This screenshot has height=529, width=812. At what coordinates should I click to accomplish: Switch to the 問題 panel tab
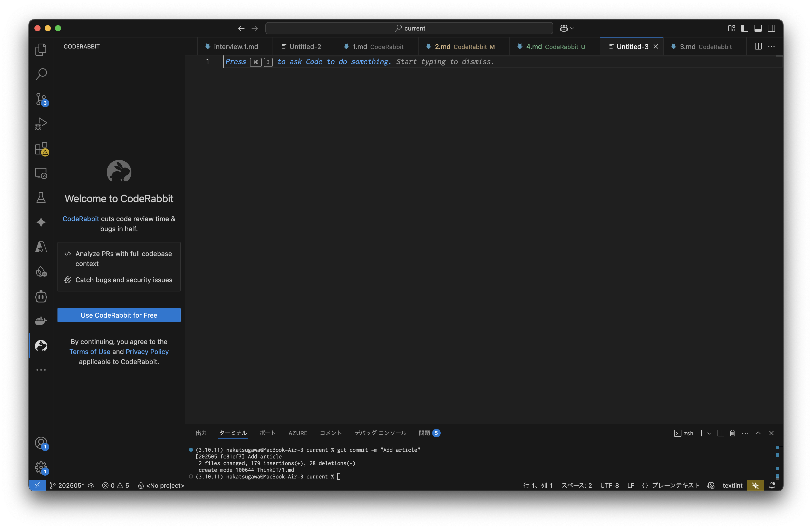pos(424,433)
